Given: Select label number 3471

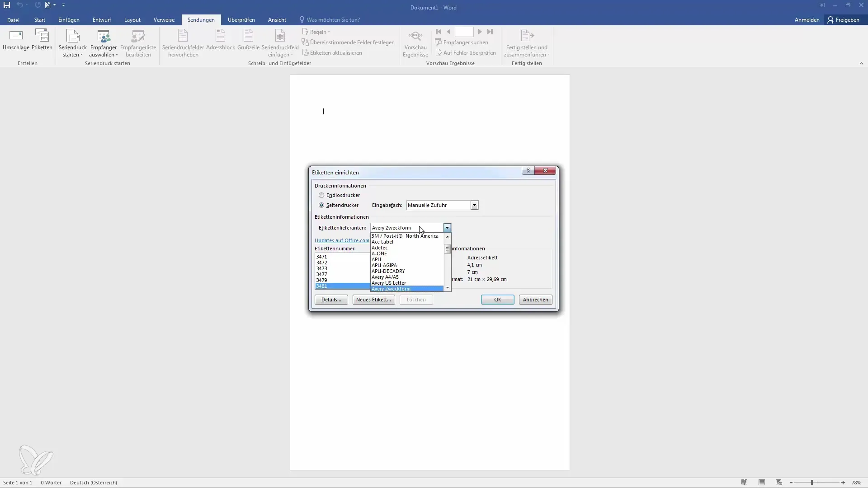Looking at the screenshot, I should (x=343, y=257).
